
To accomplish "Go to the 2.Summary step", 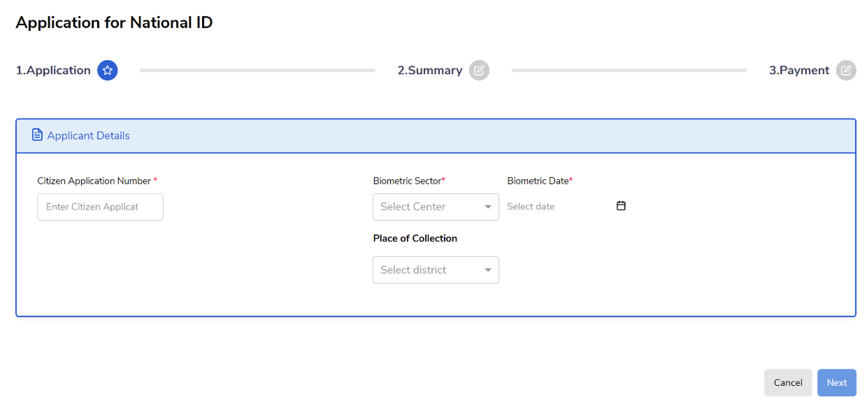I will click(430, 70).
